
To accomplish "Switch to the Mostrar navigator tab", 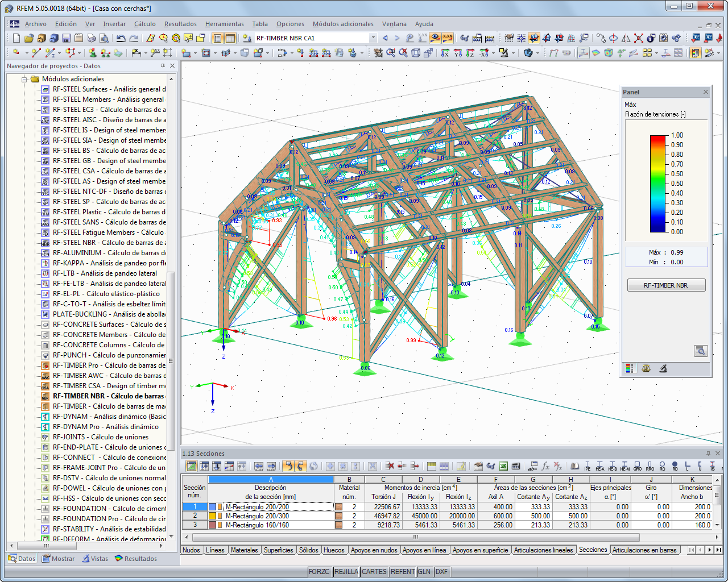I will pyautogui.click(x=58, y=559).
